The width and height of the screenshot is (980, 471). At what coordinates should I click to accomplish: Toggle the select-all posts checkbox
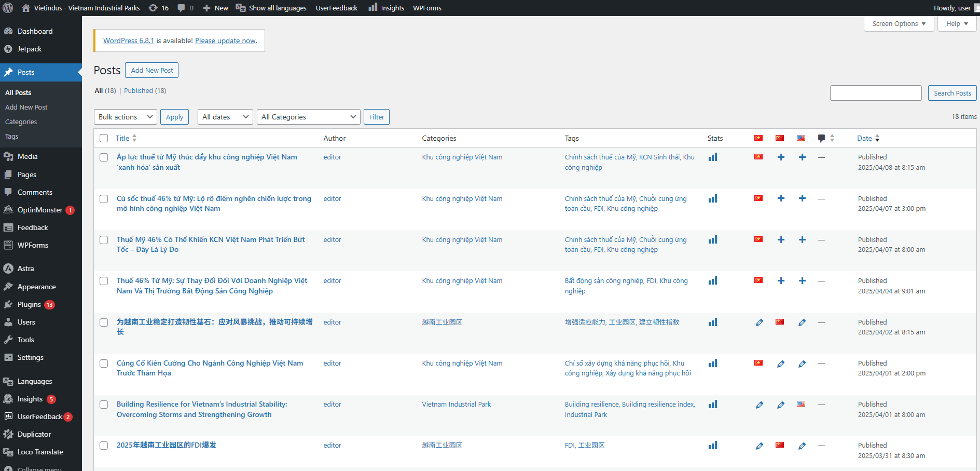pyautogui.click(x=104, y=138)
